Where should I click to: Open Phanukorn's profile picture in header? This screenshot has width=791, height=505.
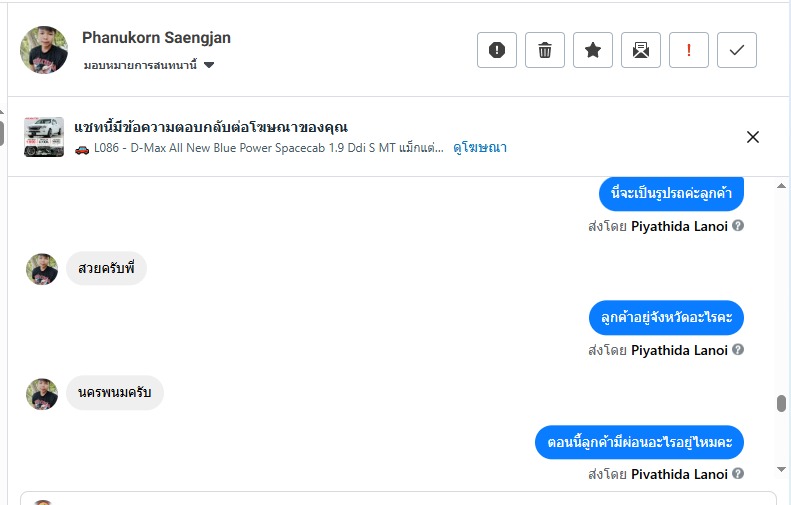[x=44, y=50]
